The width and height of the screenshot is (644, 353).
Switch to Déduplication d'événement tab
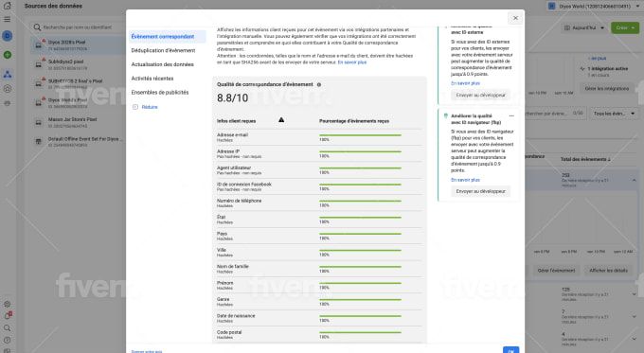click(x=163, y=50)
